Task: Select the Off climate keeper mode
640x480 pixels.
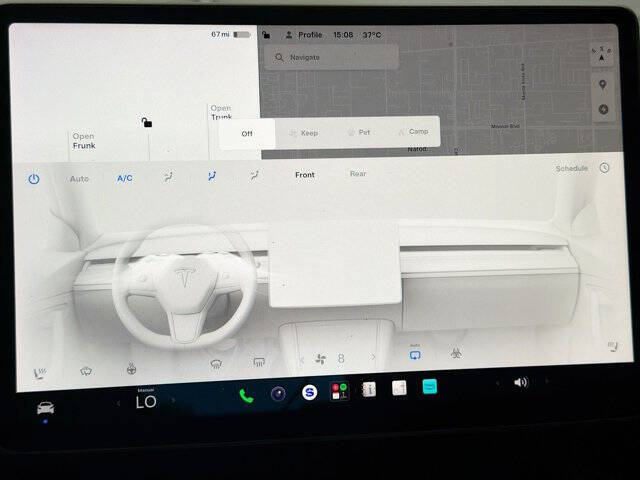Action: coord(247,134)
